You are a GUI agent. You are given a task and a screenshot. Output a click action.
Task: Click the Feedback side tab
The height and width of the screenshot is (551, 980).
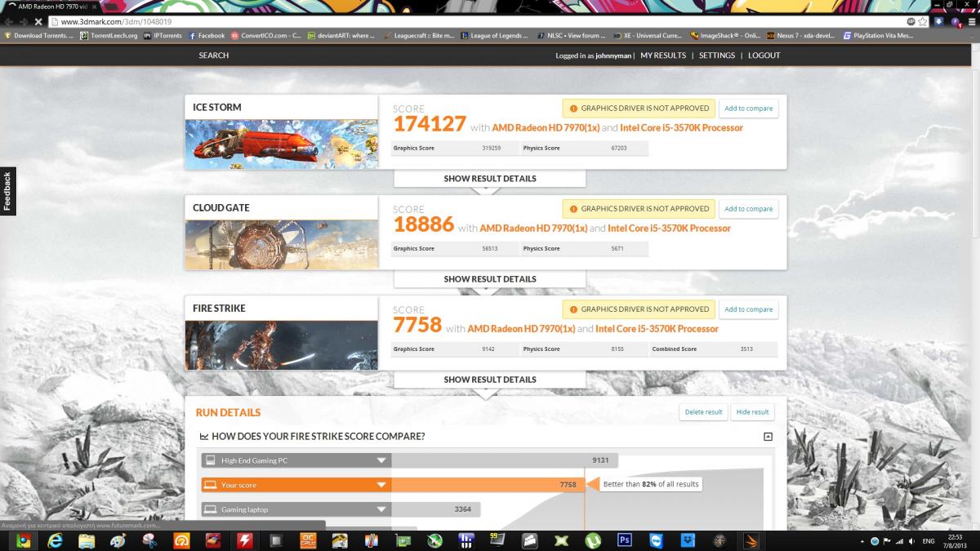[x=7, y=191]
